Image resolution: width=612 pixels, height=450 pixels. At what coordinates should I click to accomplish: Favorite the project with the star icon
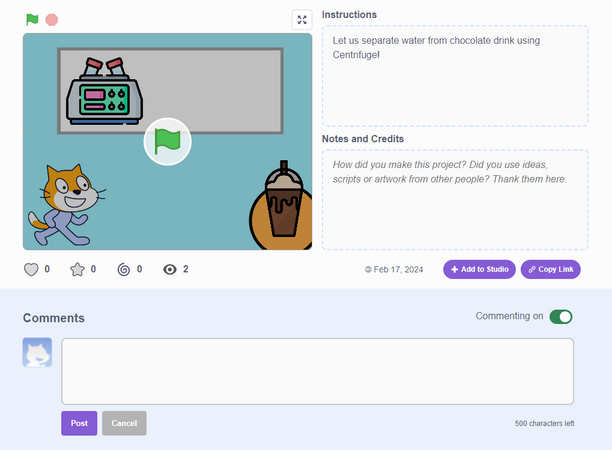(77, 269)
